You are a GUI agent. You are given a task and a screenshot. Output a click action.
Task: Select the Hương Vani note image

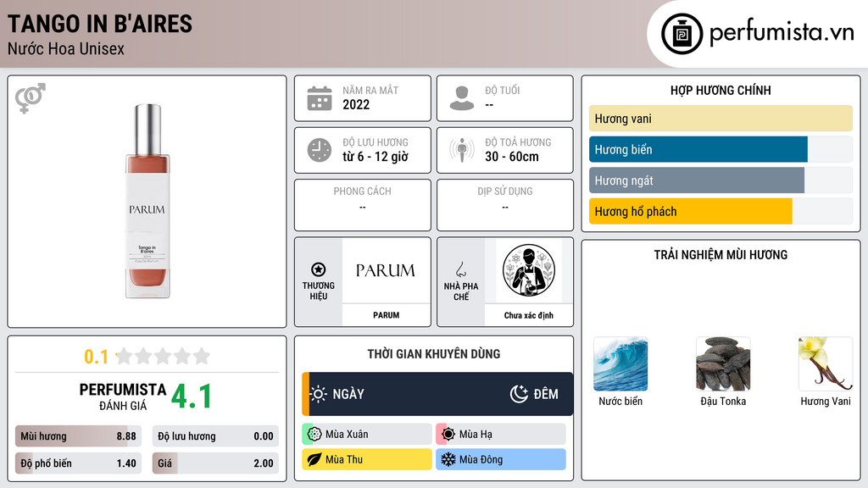coord(826,364)
